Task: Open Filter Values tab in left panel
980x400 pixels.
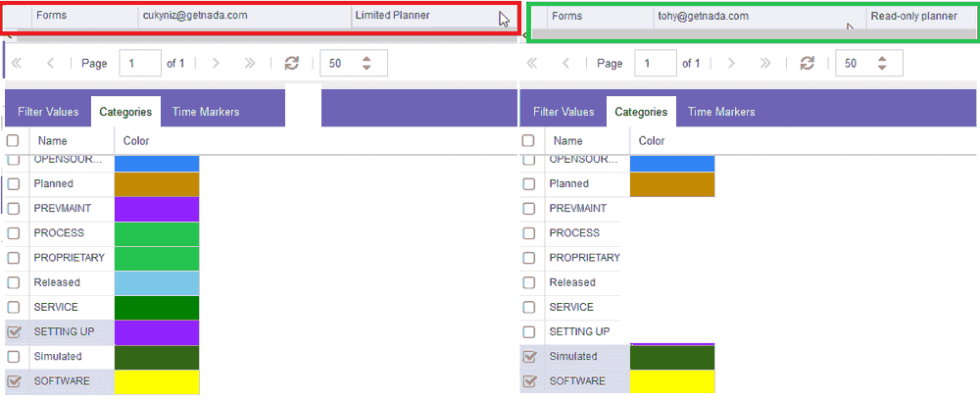Action: [48, 112]
